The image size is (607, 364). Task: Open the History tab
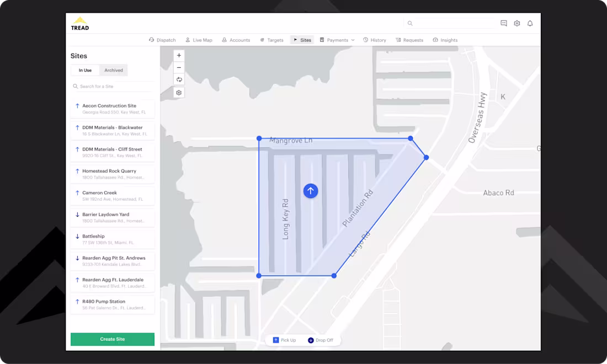pos(374,40)
